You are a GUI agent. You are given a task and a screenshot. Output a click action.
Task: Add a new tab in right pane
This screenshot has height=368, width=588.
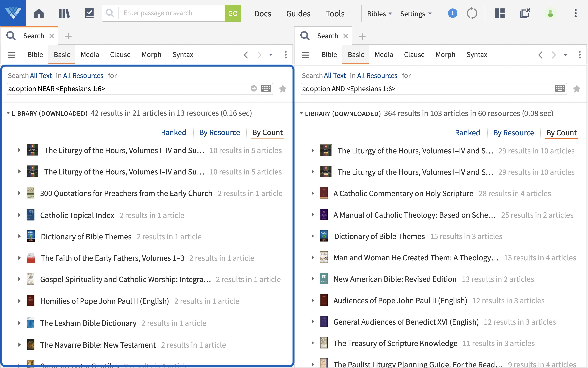(362, 36)
